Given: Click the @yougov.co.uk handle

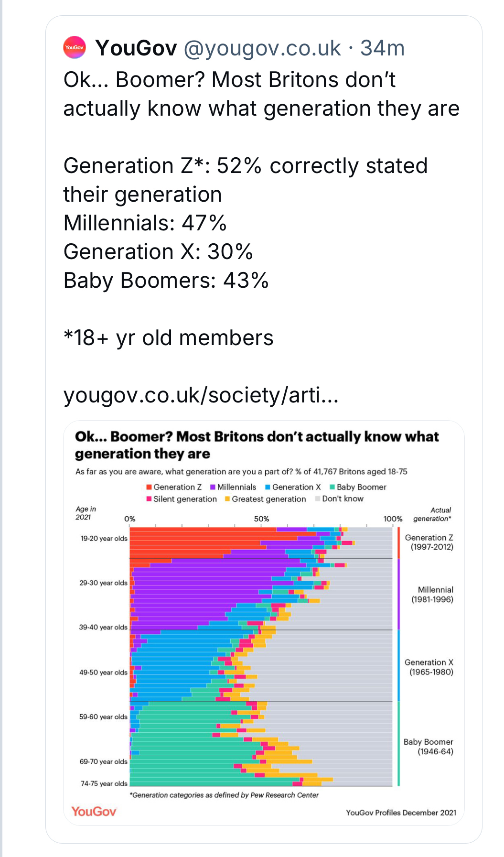Looking at the screenshot, I should [x=262, y=48].
